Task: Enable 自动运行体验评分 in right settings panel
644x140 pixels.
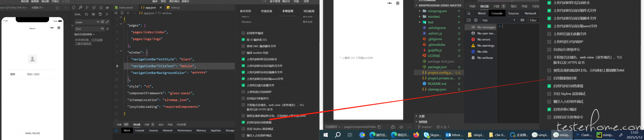Action: coord(549,49)
